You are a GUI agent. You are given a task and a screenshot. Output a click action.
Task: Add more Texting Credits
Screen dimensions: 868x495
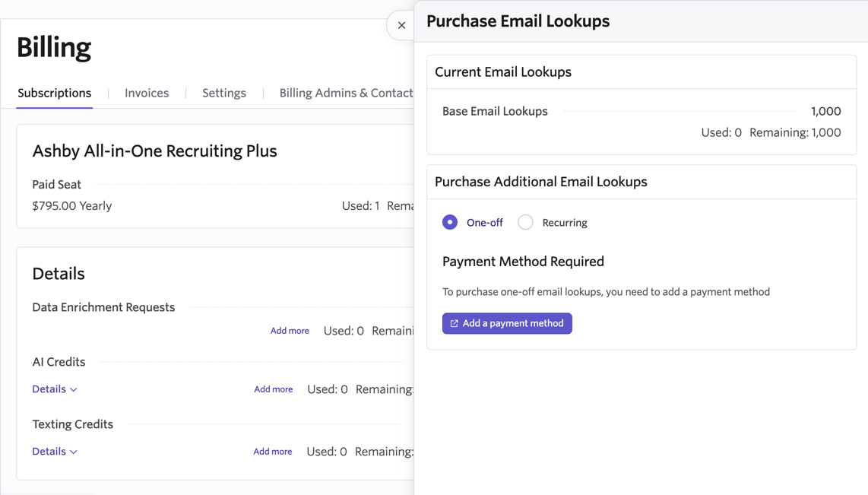(x=272, y=451)
